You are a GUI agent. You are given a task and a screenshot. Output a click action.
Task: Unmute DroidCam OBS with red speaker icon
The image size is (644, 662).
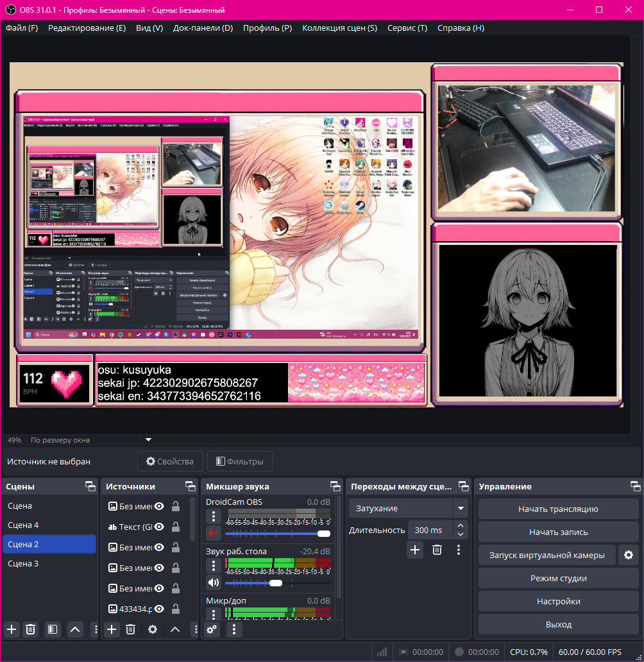(214, 533)
